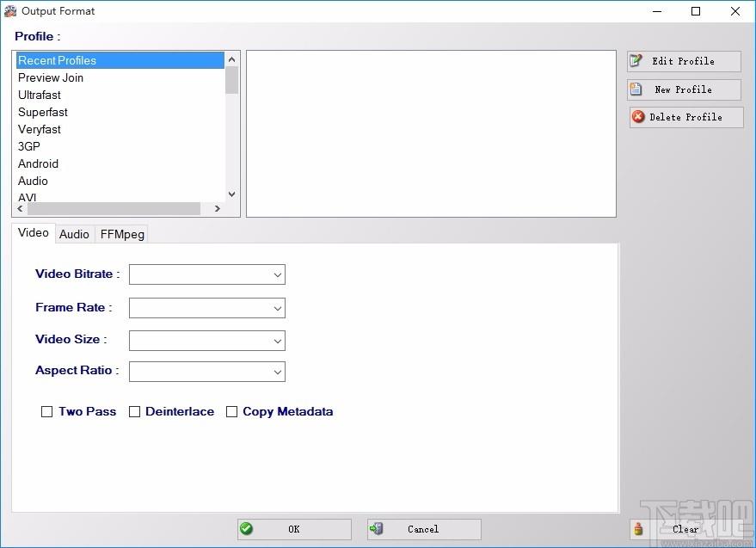This screenshot has height=548, width=756.
Task: Click the green checkmark OK icon
Action: [x=246, y=529]
